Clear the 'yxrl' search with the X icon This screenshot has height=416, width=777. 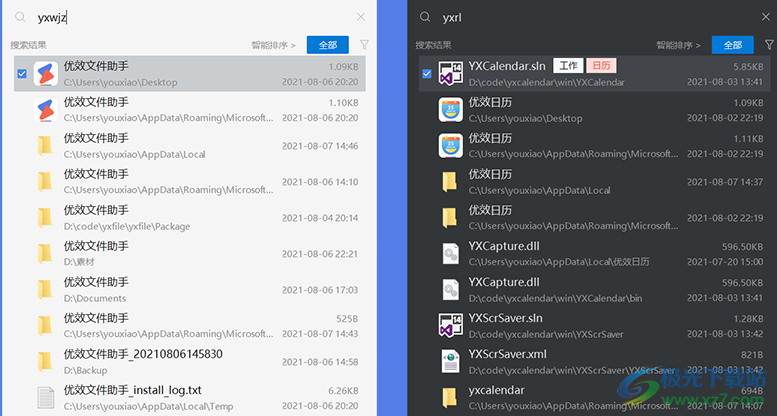[766, 17]
